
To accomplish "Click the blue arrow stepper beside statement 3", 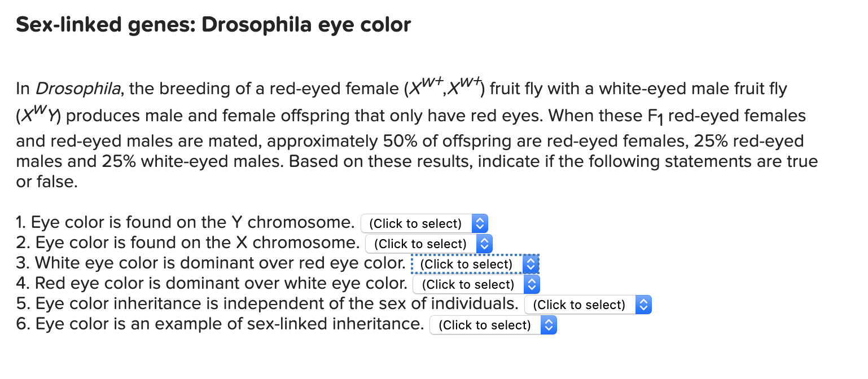I will (530, 264).
